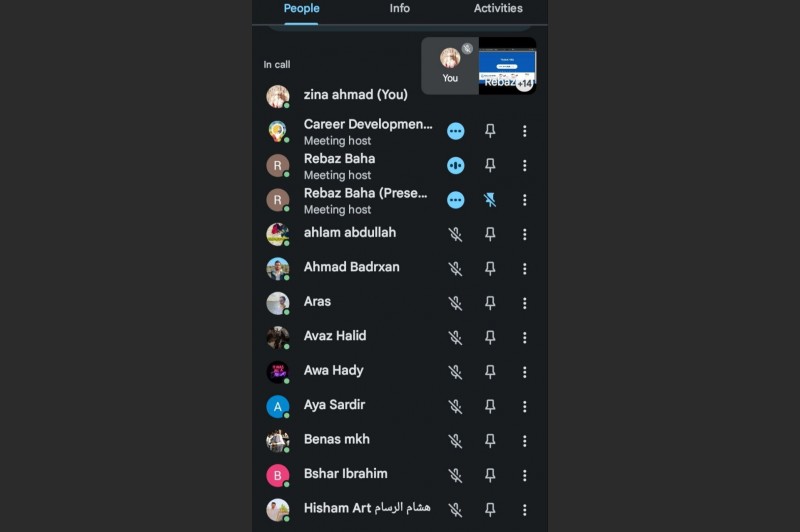Click your self-view tile labeled You
The width and height of the screenshot is (800, 532).
(x=450, y=66)
